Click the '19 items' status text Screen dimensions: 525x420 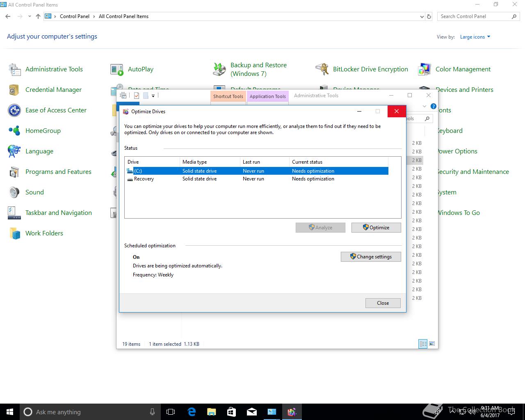[131, 344]
